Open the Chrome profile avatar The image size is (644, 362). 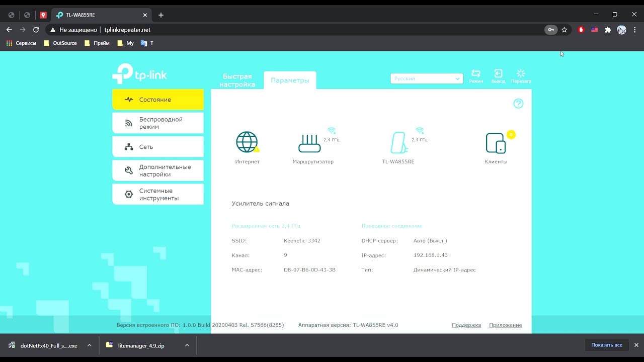tap(621, 30)
